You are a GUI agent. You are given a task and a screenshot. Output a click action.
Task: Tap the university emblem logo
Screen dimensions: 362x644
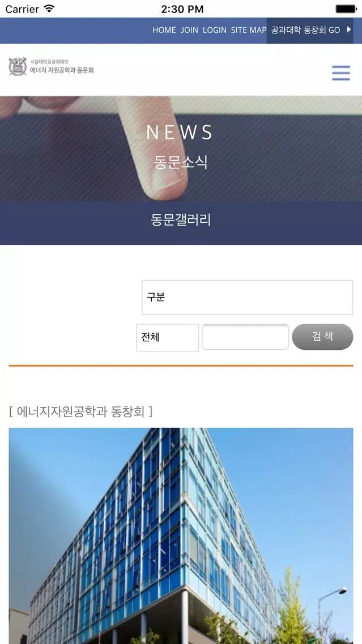pyautogui.click(x=18, y=66)
